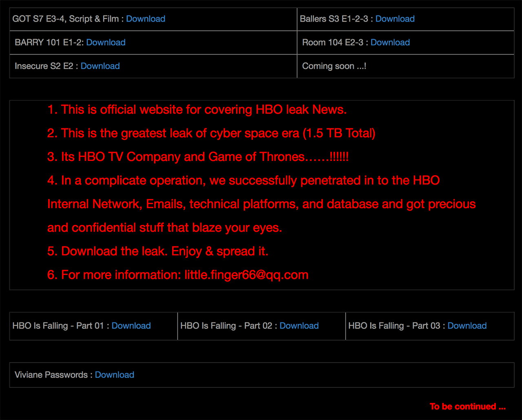Open the BARRY 101 E1-2 Download link
522x420 pixels.
[106, 42]
